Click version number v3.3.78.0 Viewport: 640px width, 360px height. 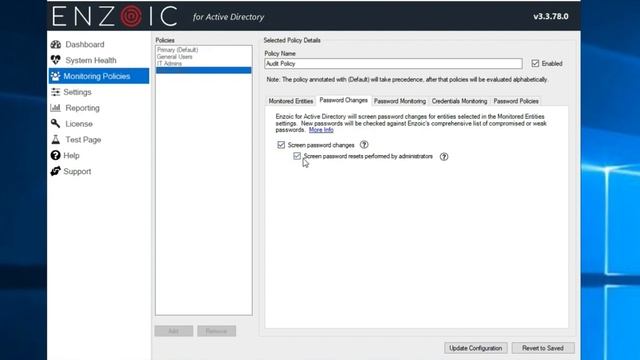click(551, 16)
